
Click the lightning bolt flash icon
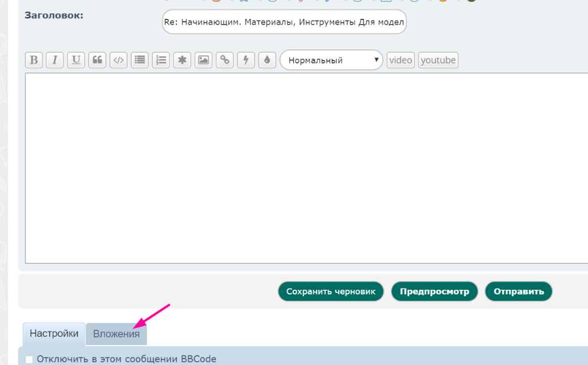point(246,60)
